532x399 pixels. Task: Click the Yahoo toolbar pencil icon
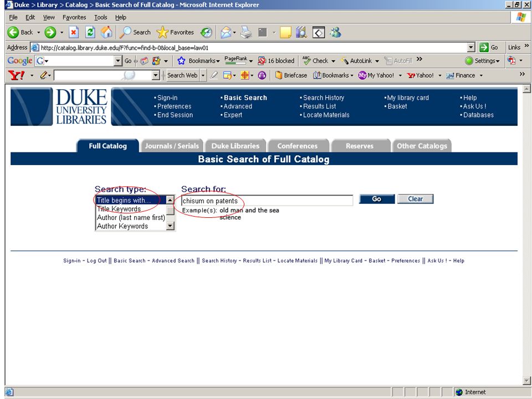coord(44,75)
